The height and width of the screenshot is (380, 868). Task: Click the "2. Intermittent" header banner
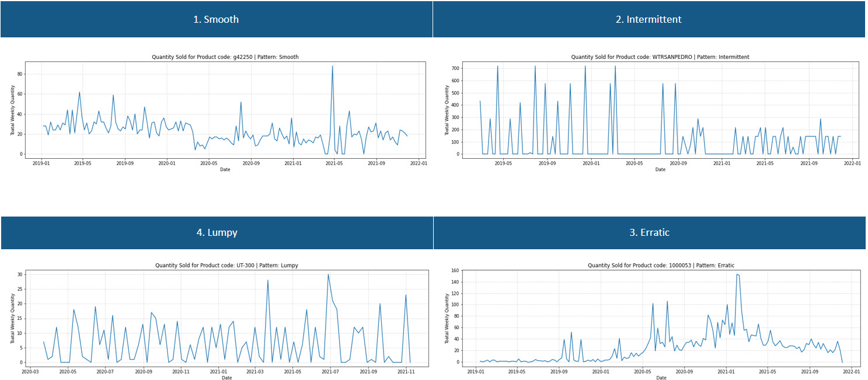click(650, 19)
